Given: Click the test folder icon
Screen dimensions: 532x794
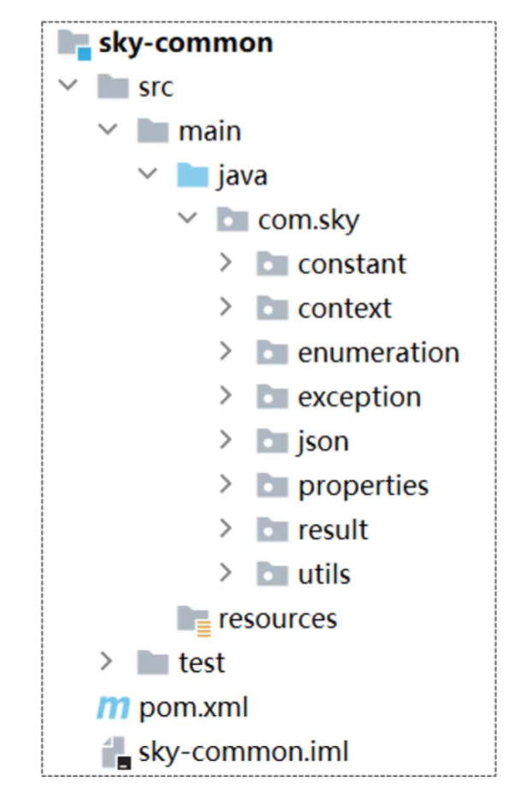Looking at the screenshot, I should click(x=153, y=662).
